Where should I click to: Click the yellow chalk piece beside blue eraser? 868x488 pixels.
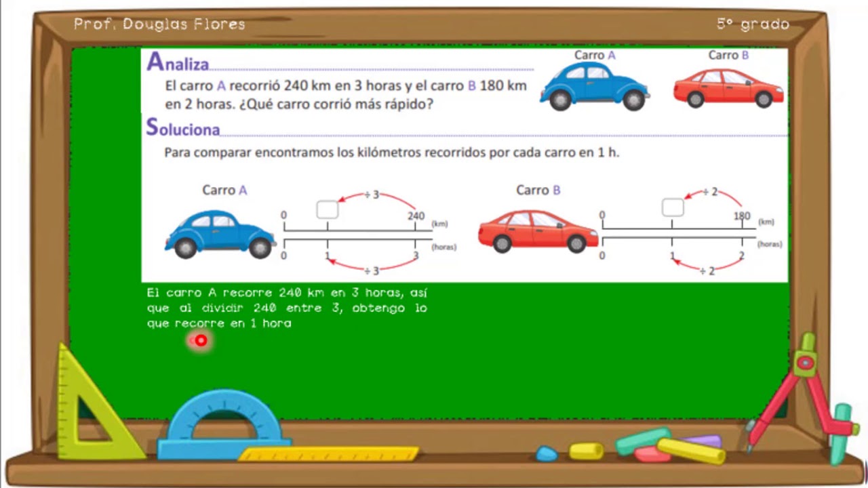(586, 451)
